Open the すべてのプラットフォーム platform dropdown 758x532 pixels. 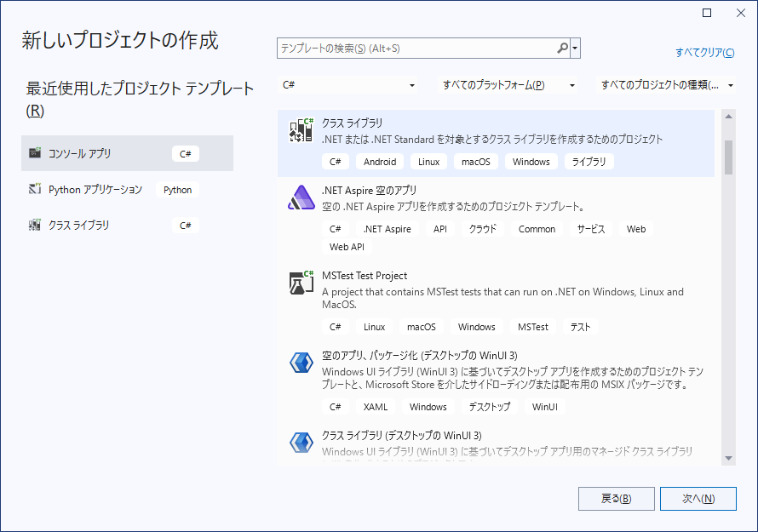tap(508, 85)
